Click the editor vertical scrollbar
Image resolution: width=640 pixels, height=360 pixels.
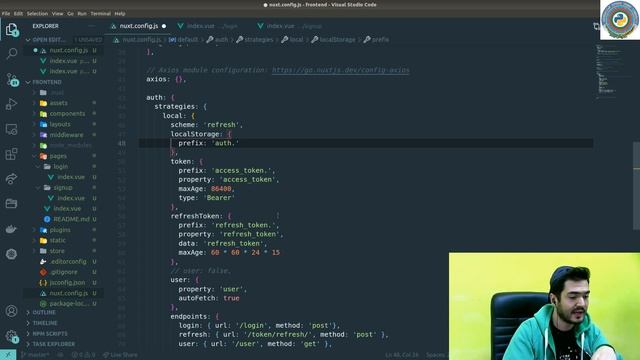tap(636, 186)
